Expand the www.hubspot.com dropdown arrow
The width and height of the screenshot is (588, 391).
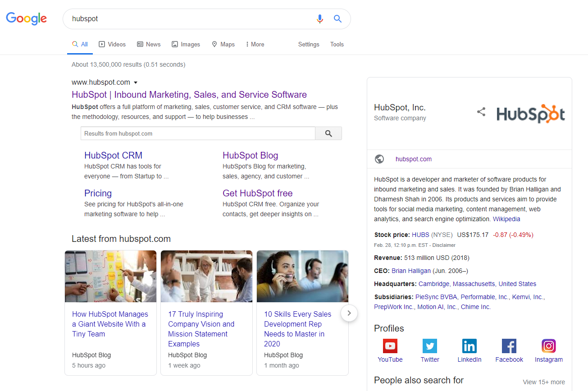pos(136,82)
